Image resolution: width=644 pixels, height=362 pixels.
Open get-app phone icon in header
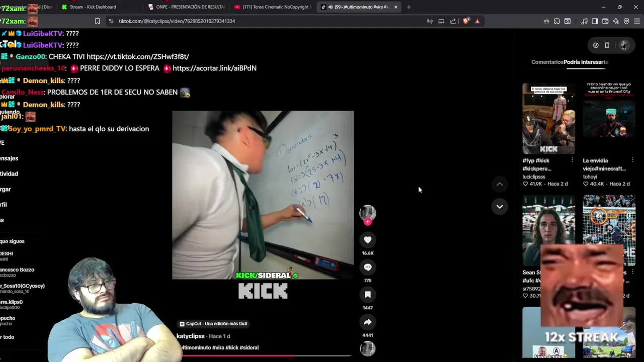pyautogui.click(x=607, y=45)
